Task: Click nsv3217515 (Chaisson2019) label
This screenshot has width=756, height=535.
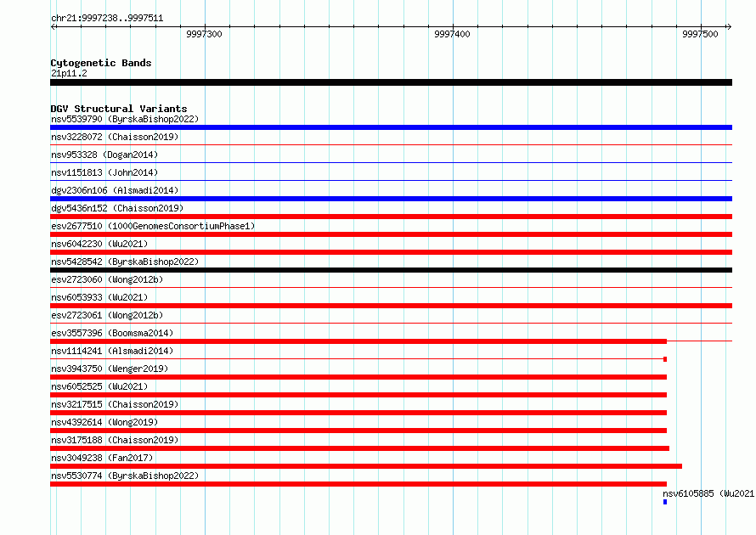Action: pyautogui.click(x=115, y=404)
